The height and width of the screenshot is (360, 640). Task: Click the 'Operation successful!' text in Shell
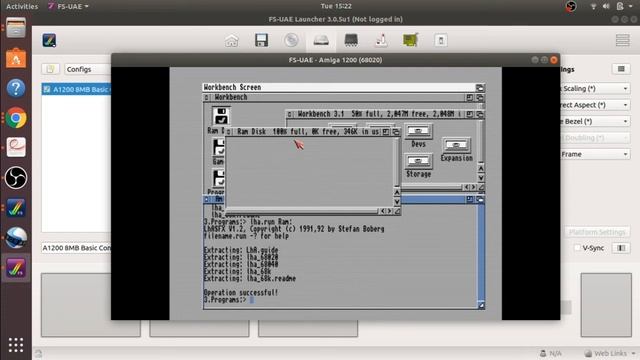tap(241, 293)
